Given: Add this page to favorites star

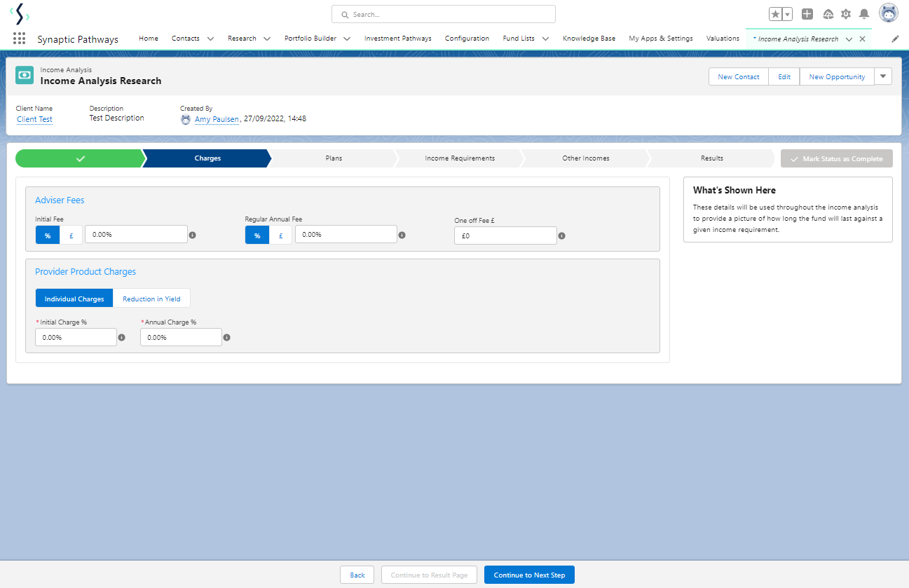Looking at the screenshot, I should point(775,14).
